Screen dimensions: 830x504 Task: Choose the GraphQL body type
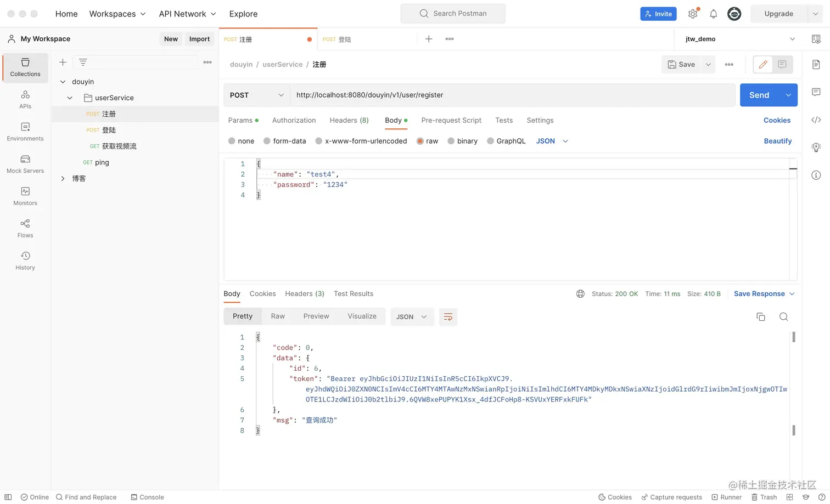(506, 141)
